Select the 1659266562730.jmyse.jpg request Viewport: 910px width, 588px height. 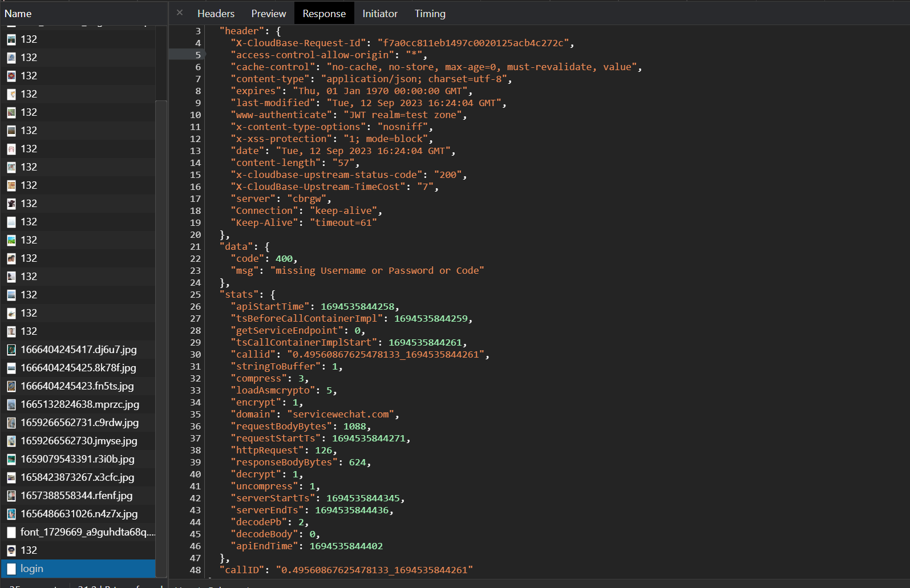78,441
